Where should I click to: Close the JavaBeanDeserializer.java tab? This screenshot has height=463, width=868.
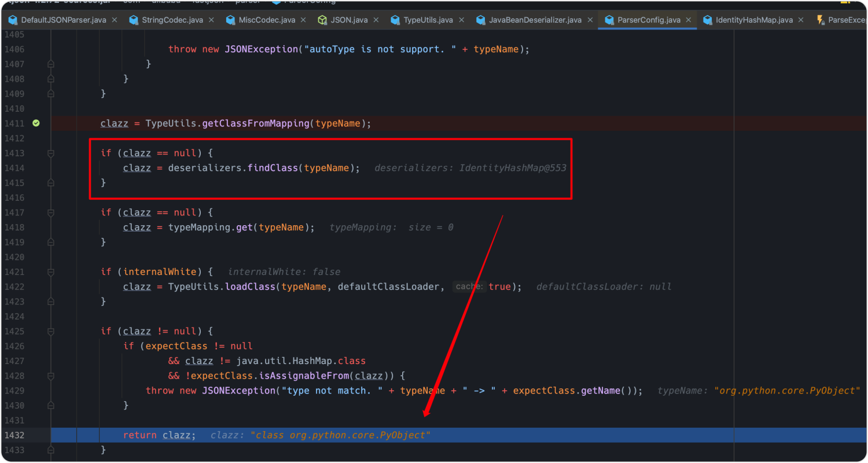(x=590, y=20)
